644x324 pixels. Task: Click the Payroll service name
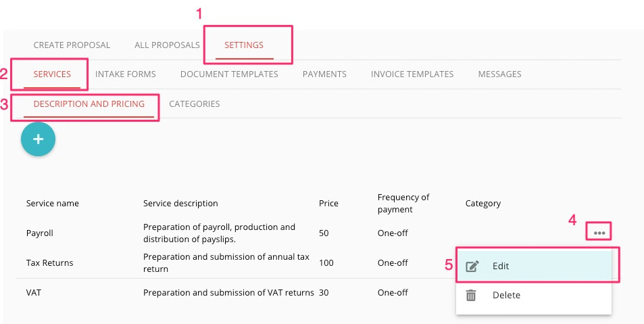(x=40, y=233)
